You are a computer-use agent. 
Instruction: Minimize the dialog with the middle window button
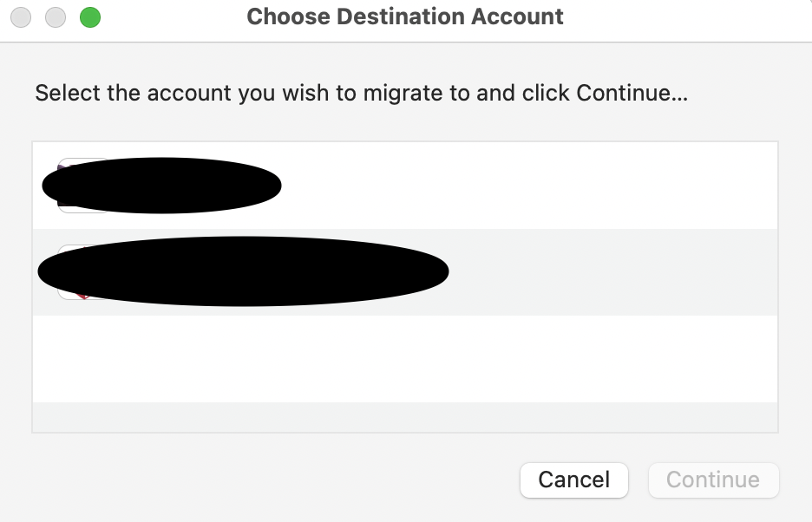pyautogui.click(x=56, y=17)
